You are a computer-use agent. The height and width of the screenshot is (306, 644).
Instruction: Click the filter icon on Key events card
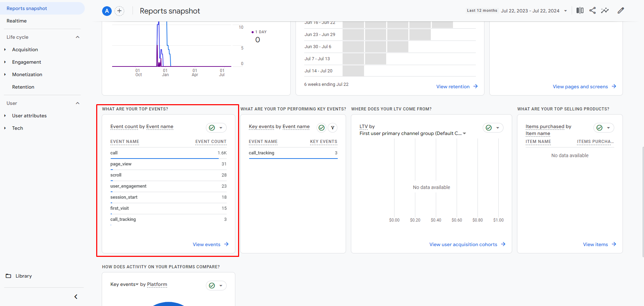click(x=333, y=128)
